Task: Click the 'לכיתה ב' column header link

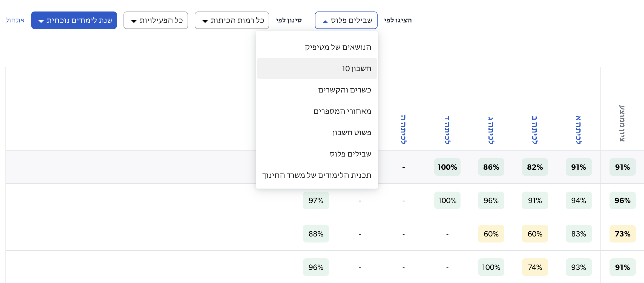Action: 534,130
